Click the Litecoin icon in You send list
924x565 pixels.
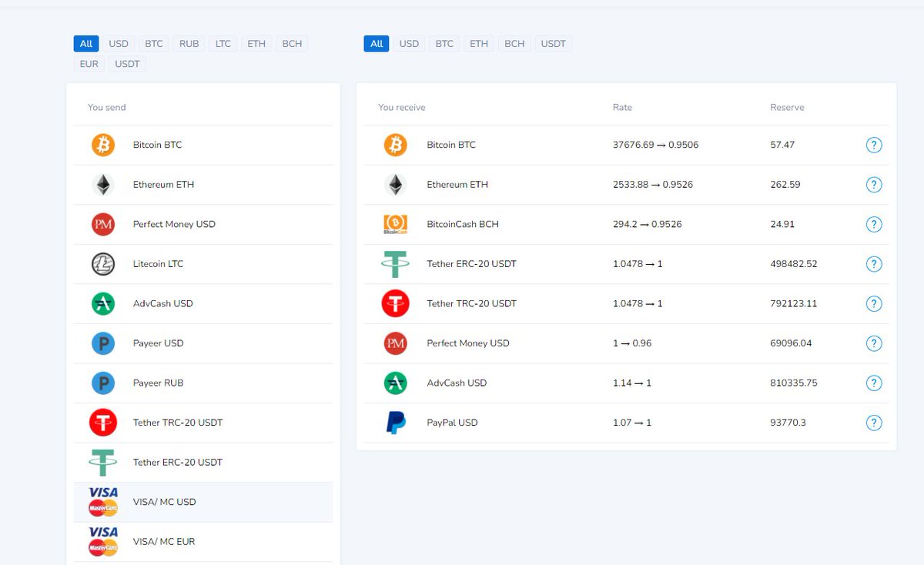tap(103, 264)
